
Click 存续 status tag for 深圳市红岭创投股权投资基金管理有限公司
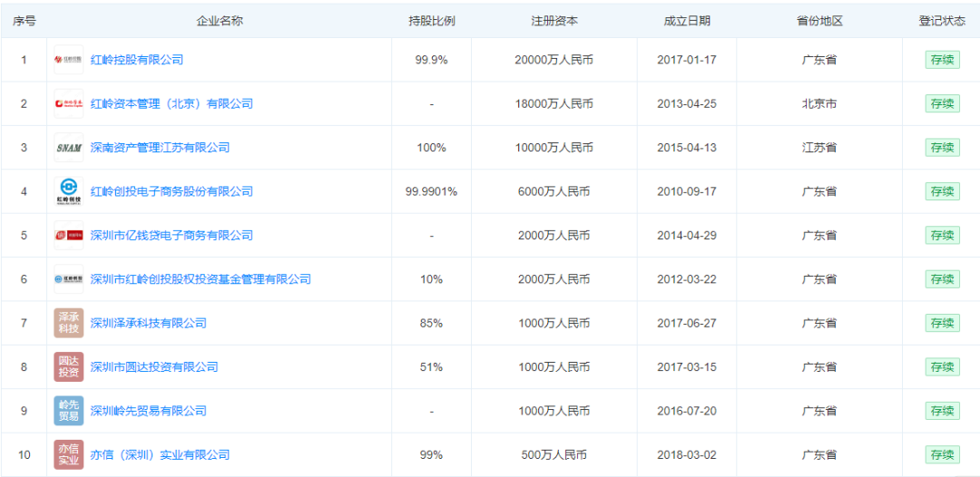[x=942, y=279]
